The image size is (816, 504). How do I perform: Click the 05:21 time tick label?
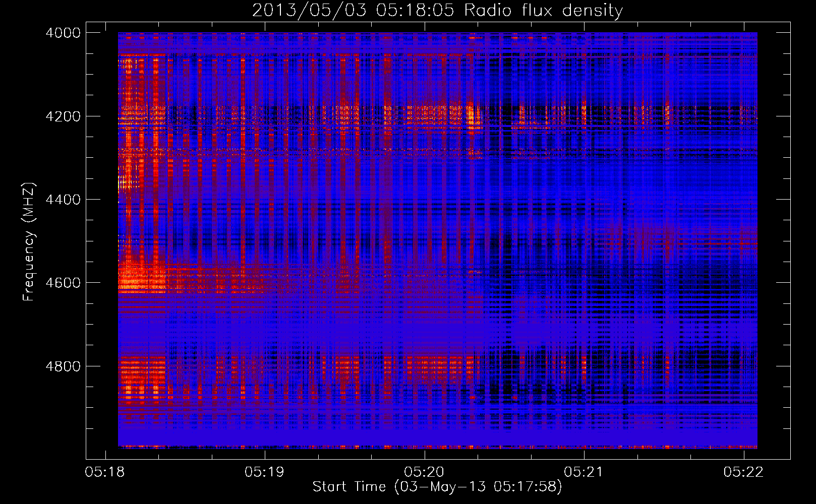[x=584, y=472]
